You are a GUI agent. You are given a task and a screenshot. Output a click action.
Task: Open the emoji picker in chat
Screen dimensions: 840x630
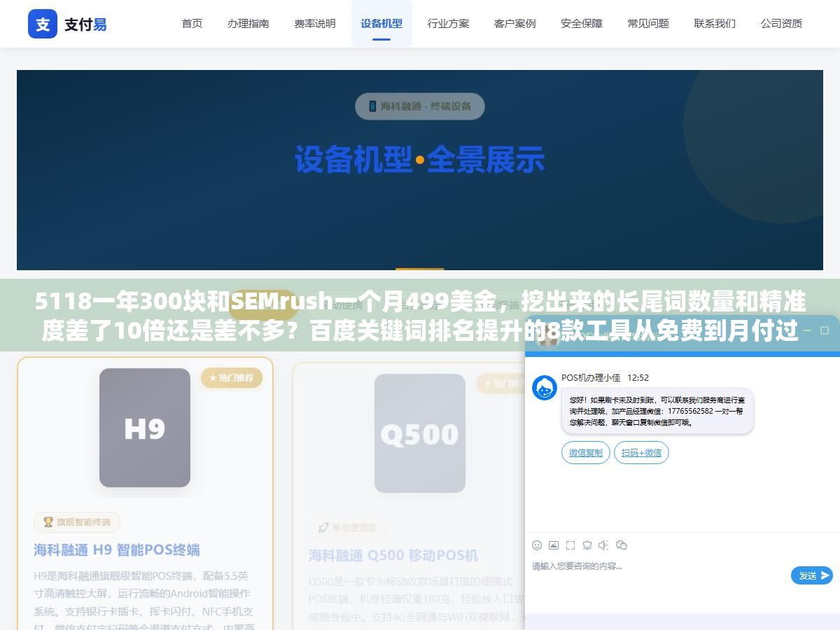click(537, 545)
